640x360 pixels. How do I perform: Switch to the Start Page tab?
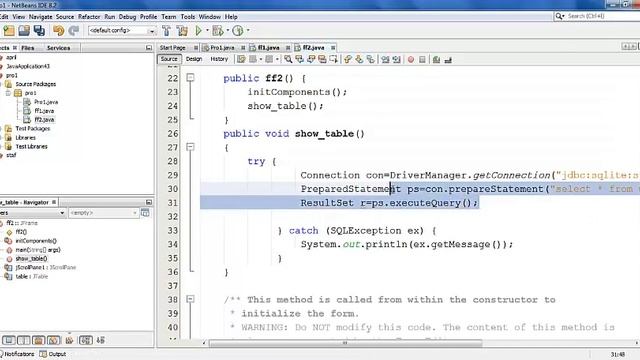pos(173,48)
